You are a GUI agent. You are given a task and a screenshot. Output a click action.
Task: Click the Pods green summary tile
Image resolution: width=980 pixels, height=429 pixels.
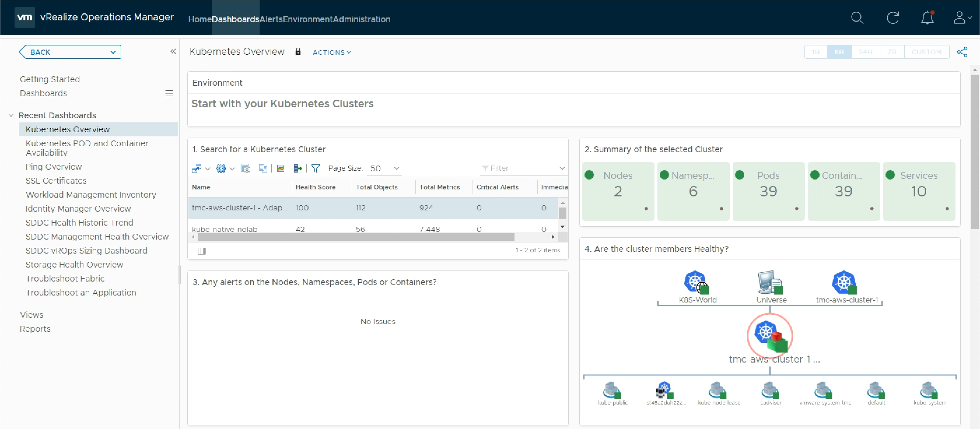click(769, 191)
